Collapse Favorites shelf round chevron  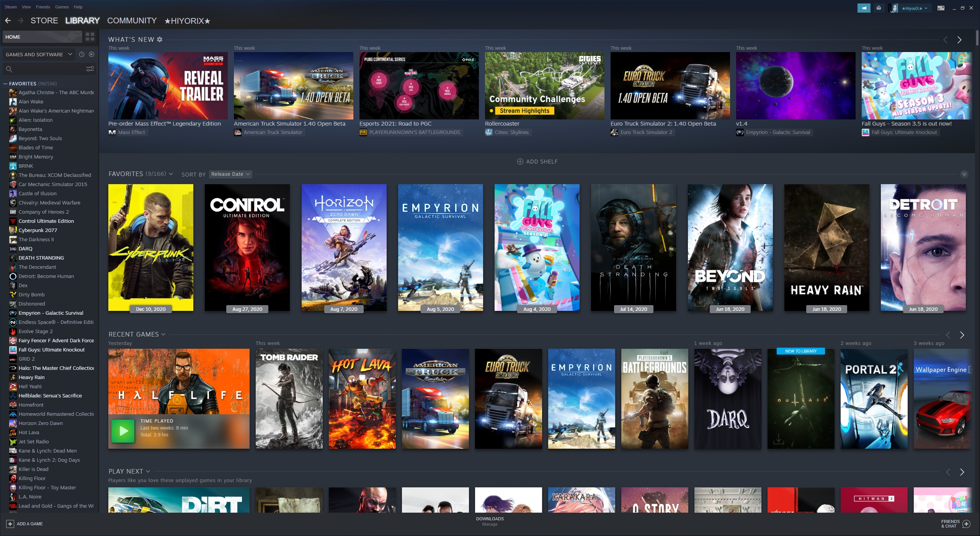964,174
